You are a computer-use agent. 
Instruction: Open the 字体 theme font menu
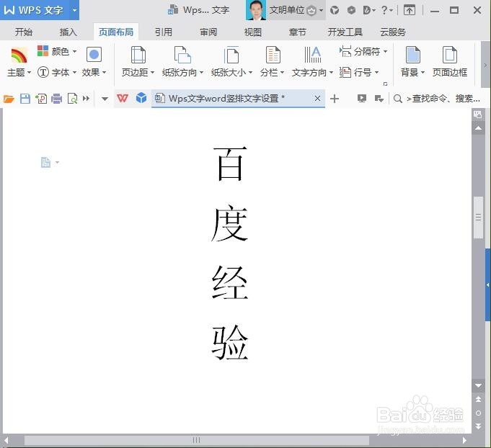(57, 73)
